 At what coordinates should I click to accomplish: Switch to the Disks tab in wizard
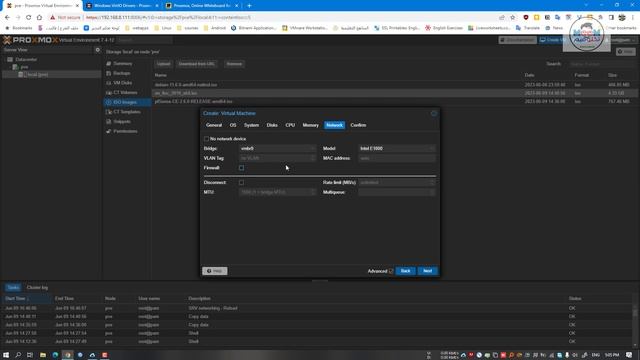click(x=272, y=125)
